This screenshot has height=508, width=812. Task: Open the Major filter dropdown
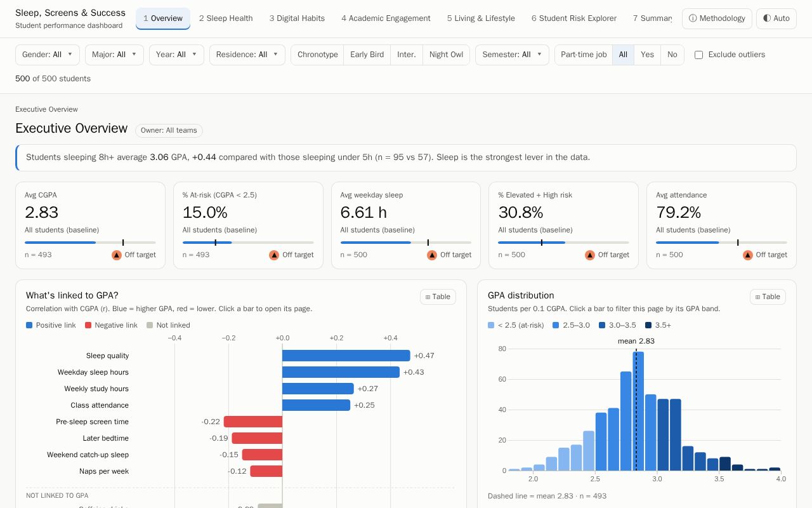[114, 55]
